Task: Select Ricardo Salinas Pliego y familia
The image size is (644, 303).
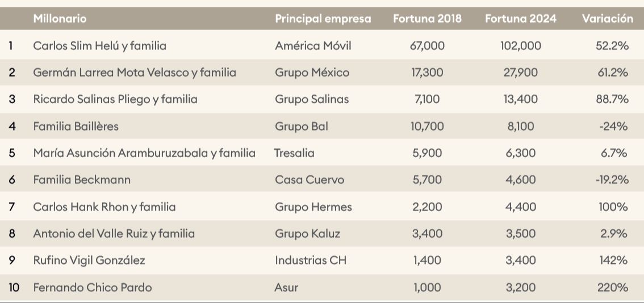Action: click(x=115, y=99)
